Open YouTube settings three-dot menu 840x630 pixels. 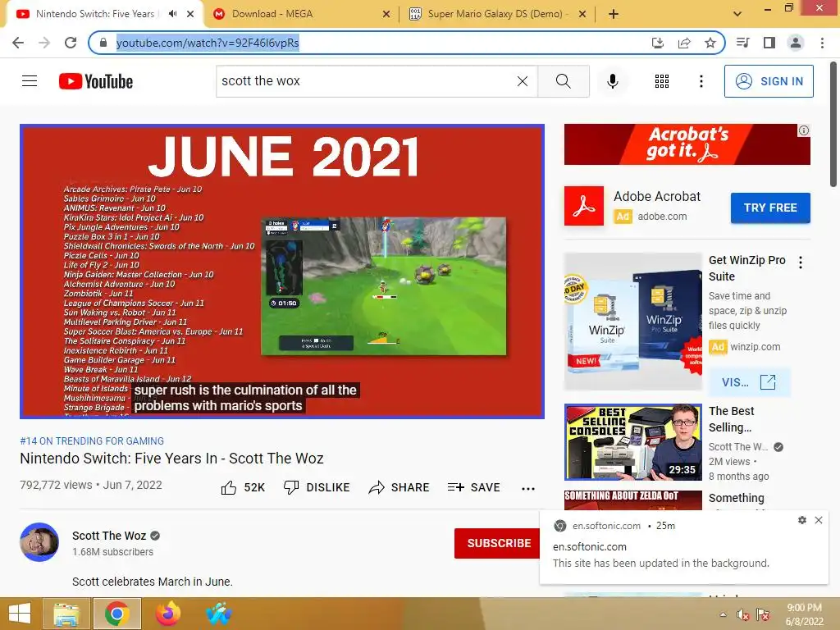click(701, 81)
